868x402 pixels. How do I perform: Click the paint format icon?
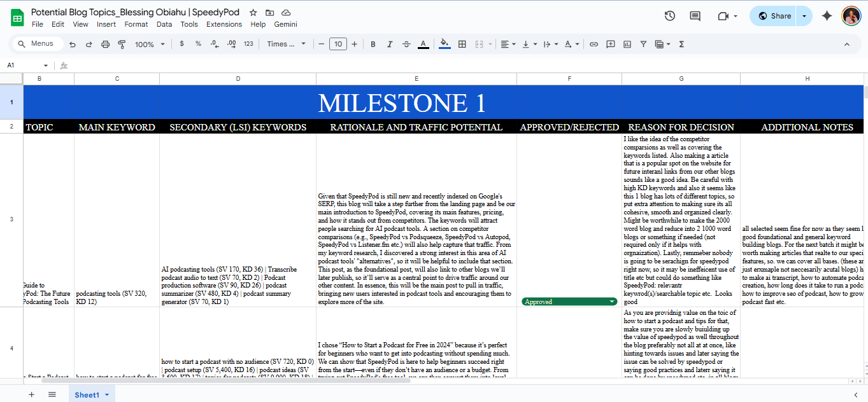click(121, 44)
